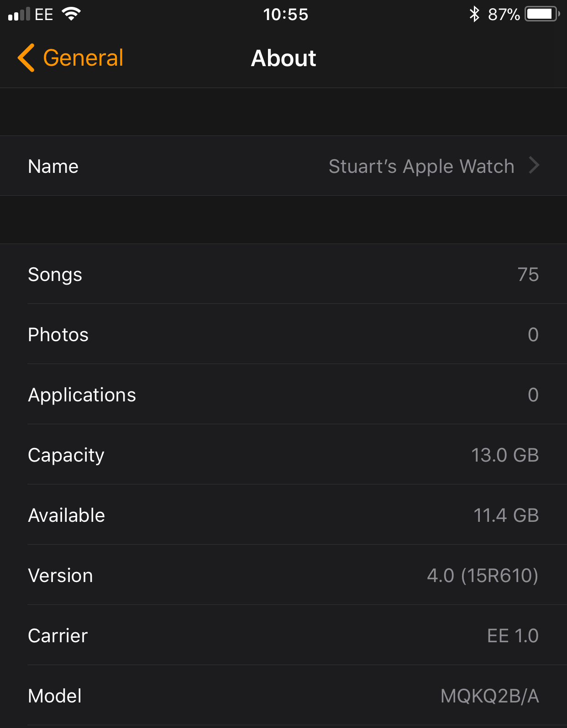Tap the 87% battery percentage text
The image size is (567, 728).
[x=504, y=14]
